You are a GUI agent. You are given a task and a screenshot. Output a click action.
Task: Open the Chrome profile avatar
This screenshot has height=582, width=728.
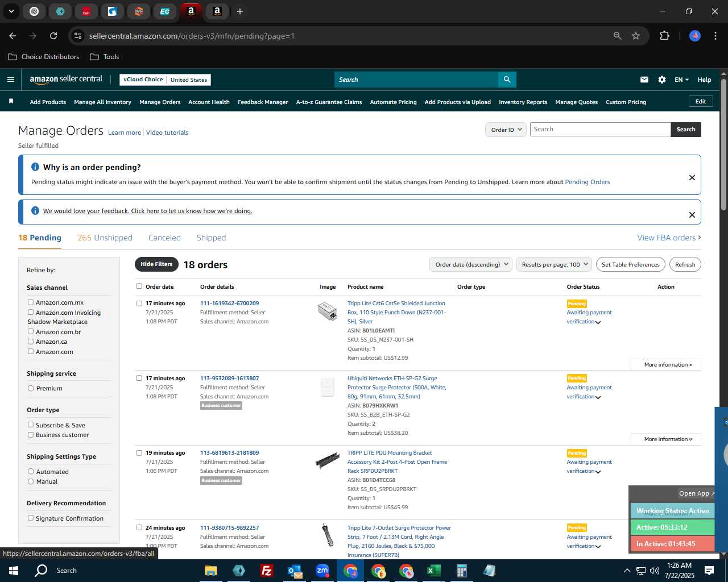coord(695,36)
